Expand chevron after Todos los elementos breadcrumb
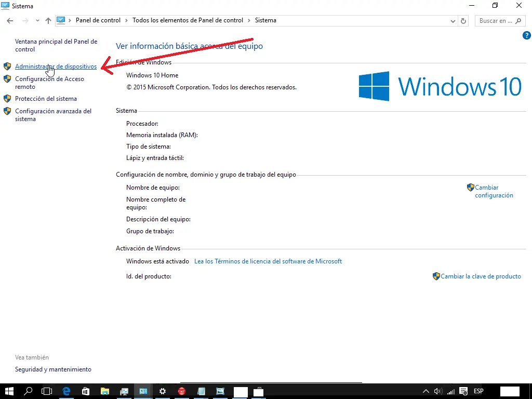 pos(249,21)
